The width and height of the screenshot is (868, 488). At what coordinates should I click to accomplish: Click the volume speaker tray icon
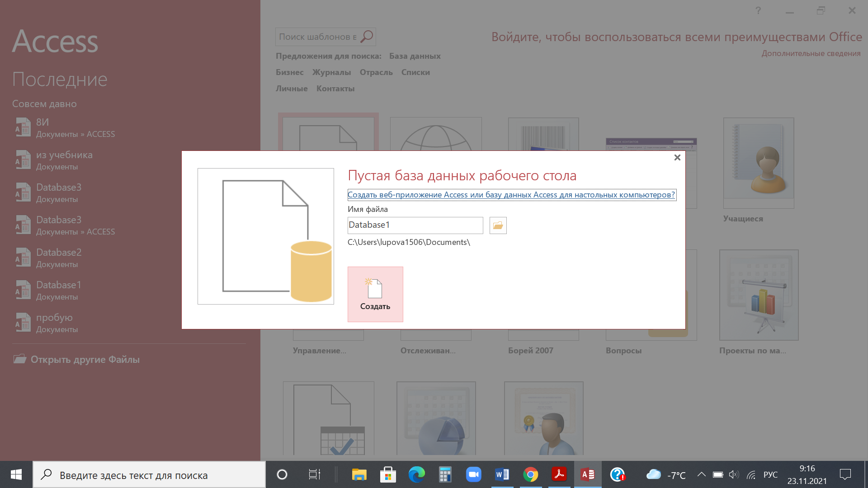click(x=734, y=474)
